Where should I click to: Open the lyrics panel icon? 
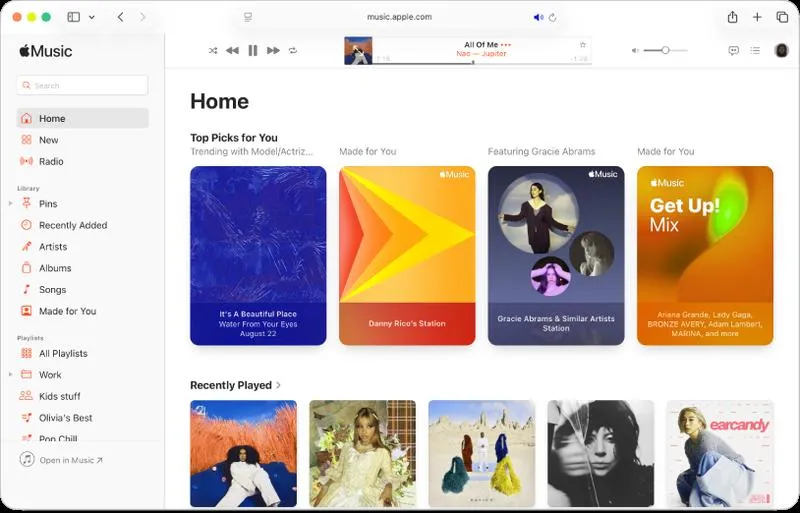(734, 51)
